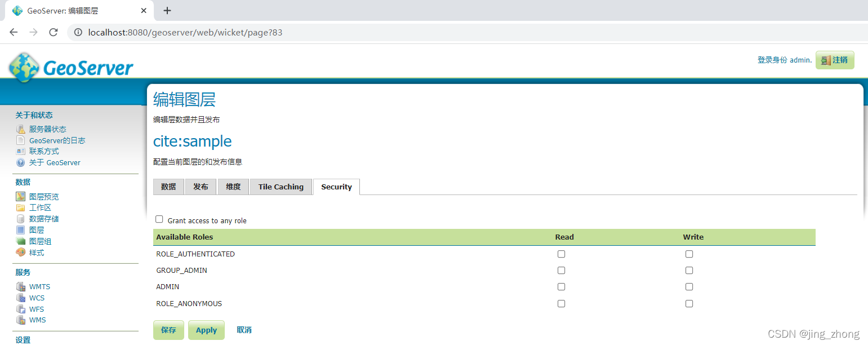Click the layers icon beside 图层

click(x=21, y=230)
